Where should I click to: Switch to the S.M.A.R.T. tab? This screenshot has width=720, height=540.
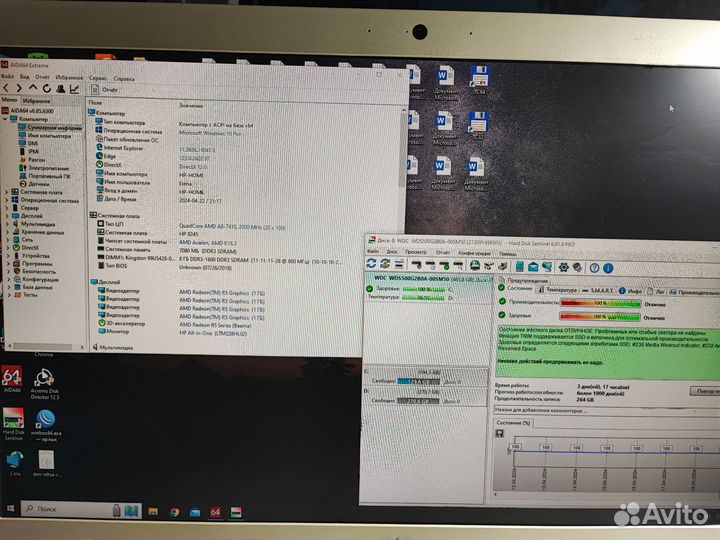pos(598,290)
